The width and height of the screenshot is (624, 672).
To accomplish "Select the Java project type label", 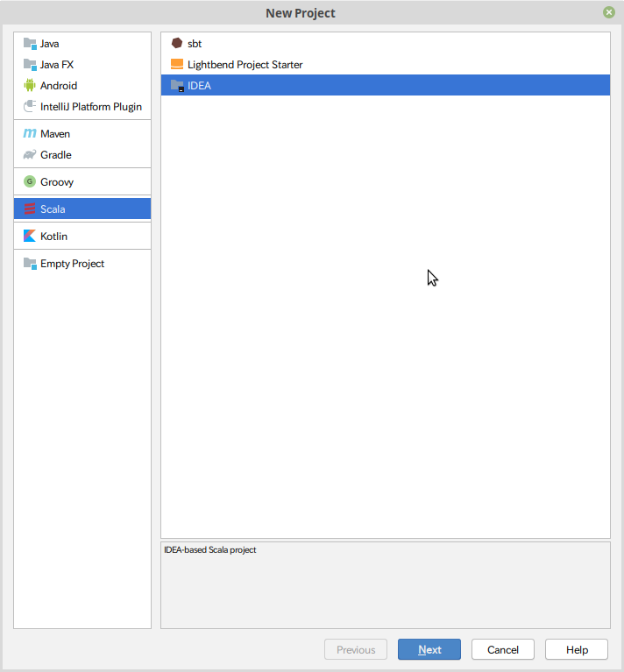I will tap(50, 44).
